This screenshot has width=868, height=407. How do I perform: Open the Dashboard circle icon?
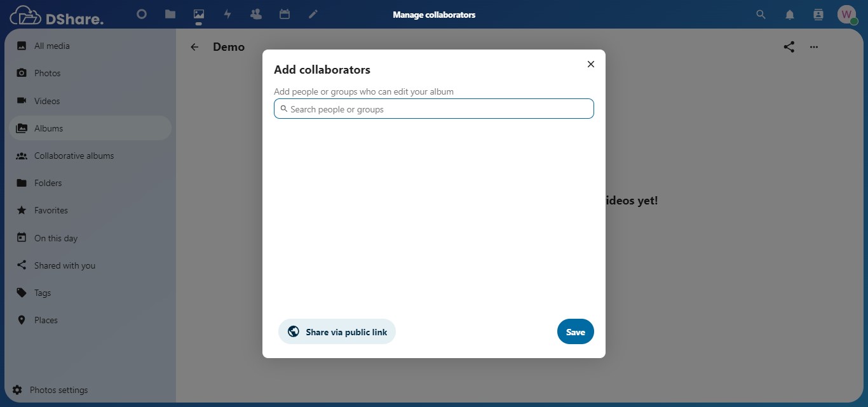click(142, 14)
